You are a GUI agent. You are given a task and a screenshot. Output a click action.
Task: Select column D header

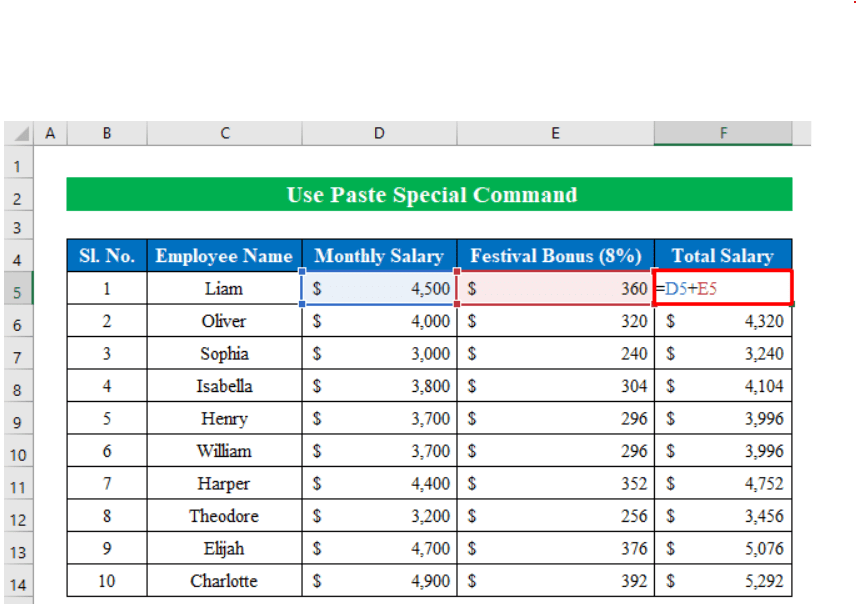coord(378,132)
